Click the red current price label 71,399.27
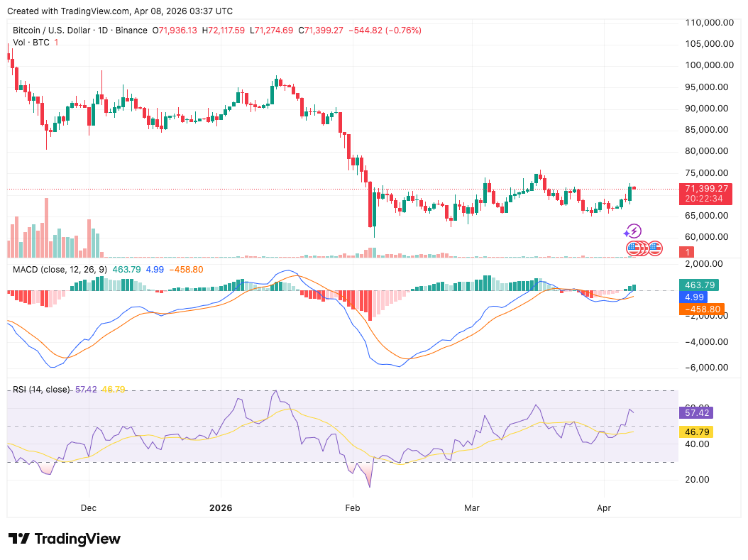The width and height of the screenshot is (748, 560). (x=705, y=188)
